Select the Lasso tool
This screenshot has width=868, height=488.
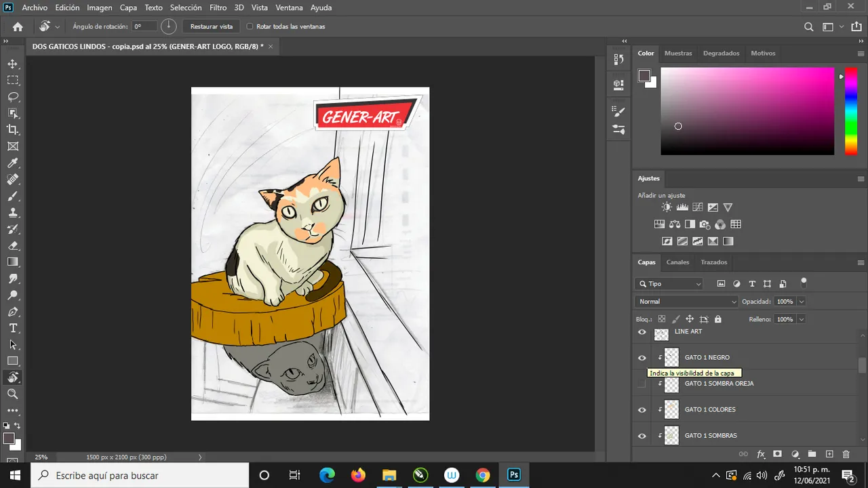coord(12,97)
